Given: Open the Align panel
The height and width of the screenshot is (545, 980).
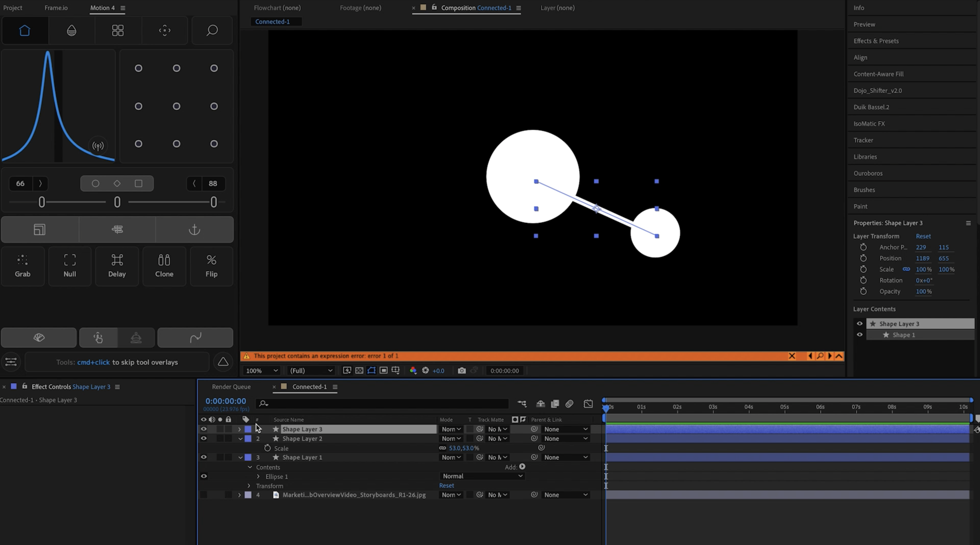Looking at the screenshot, I should (x=861, y=57).
